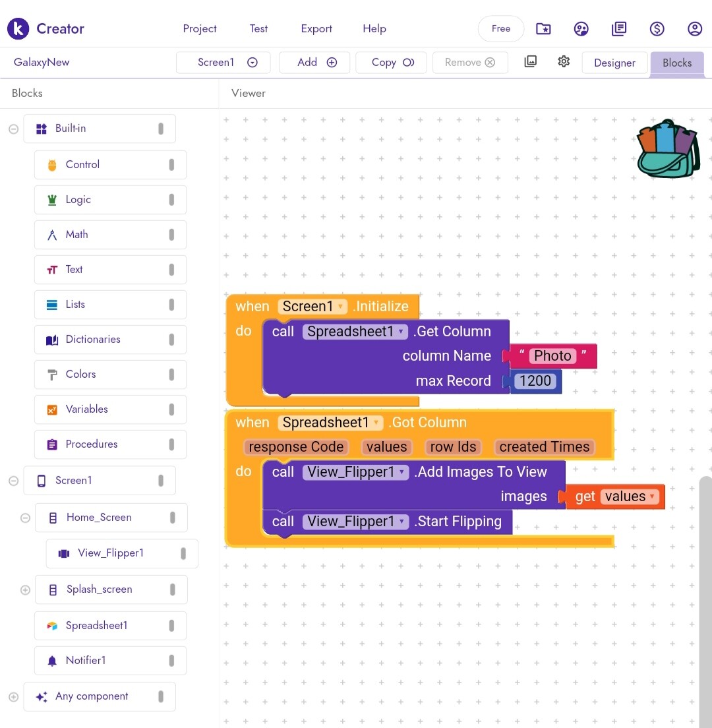Image resolution: width=712 pixels, height=728 pixels.
Task: Edit the 1200 number block
Action: 535,381
